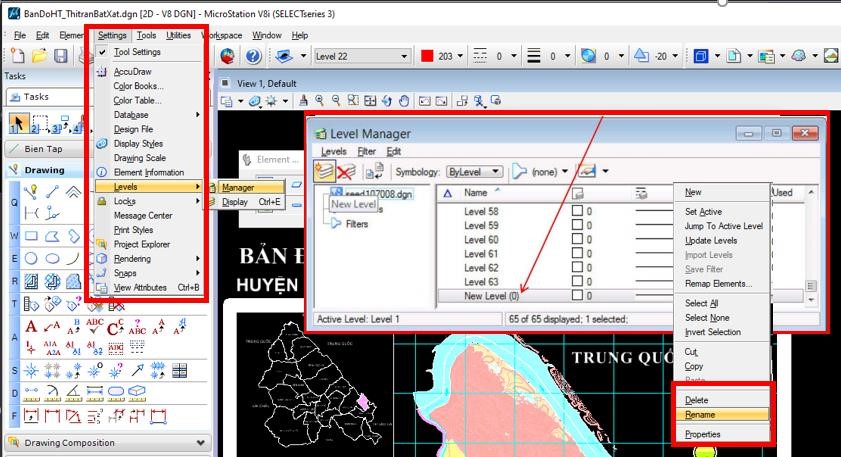Click the Save floppy disk icon
The width and height of the screenshot is (841, 457).
tap(60, 56)
